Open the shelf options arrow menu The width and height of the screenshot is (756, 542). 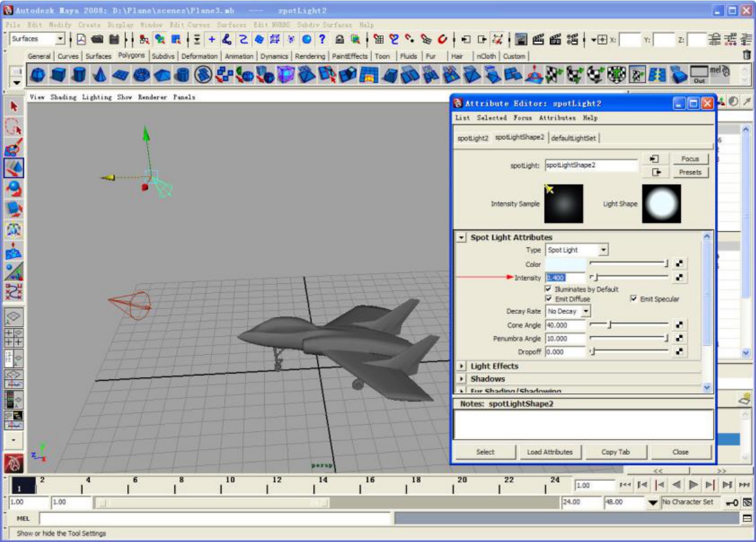pos(16,82)
